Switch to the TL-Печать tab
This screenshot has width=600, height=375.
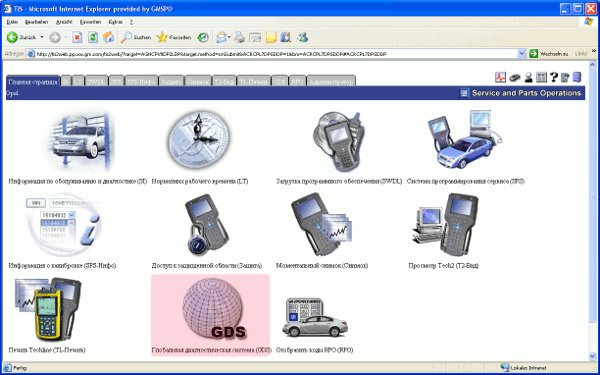click(254, 81)
